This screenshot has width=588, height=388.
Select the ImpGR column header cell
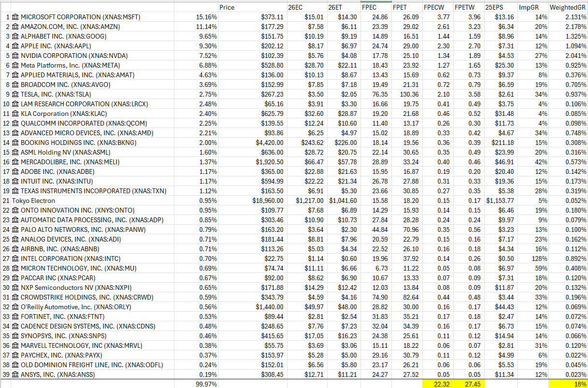coord(533,7)
